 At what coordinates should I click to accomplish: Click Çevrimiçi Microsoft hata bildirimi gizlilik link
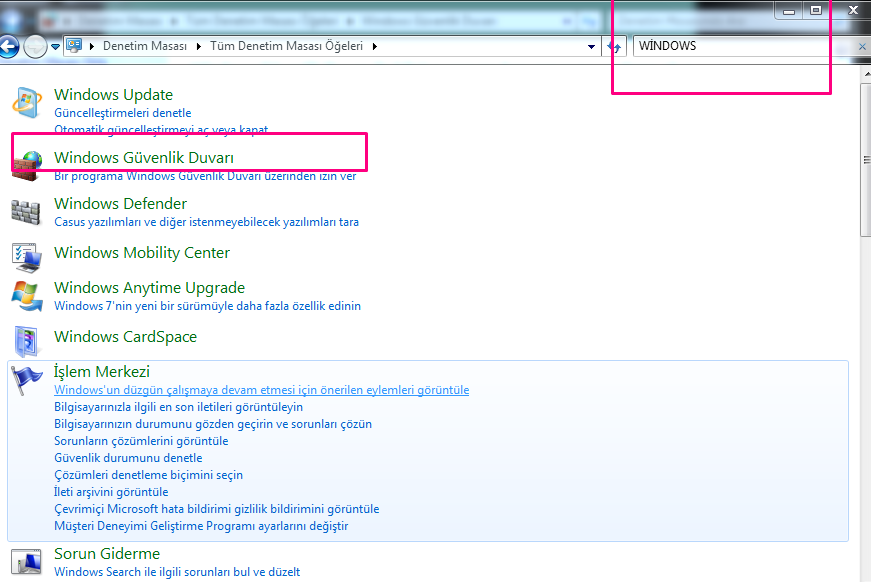(x=217, y=509)
